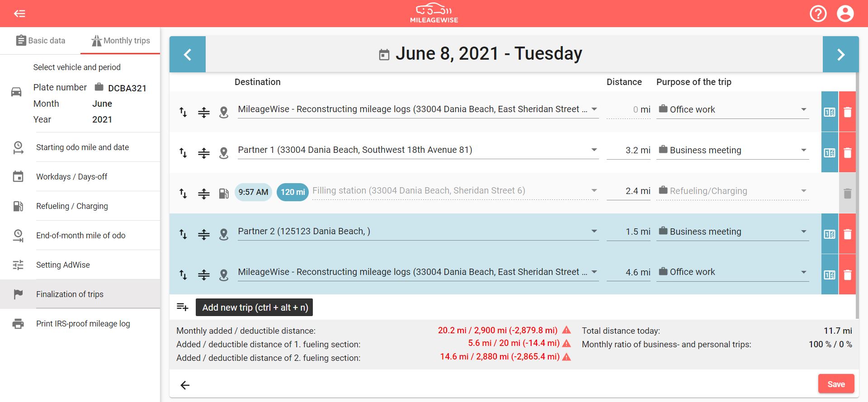Open End-of-month mile of odo step
This screenshot has width=868, height=402.
click(x=80, y=236)
